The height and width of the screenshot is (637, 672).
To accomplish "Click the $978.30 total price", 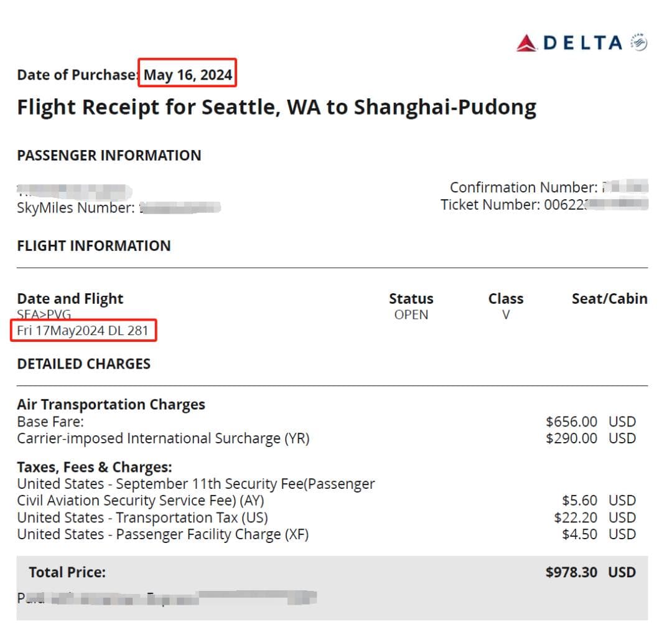I will [x=571, y=572].
